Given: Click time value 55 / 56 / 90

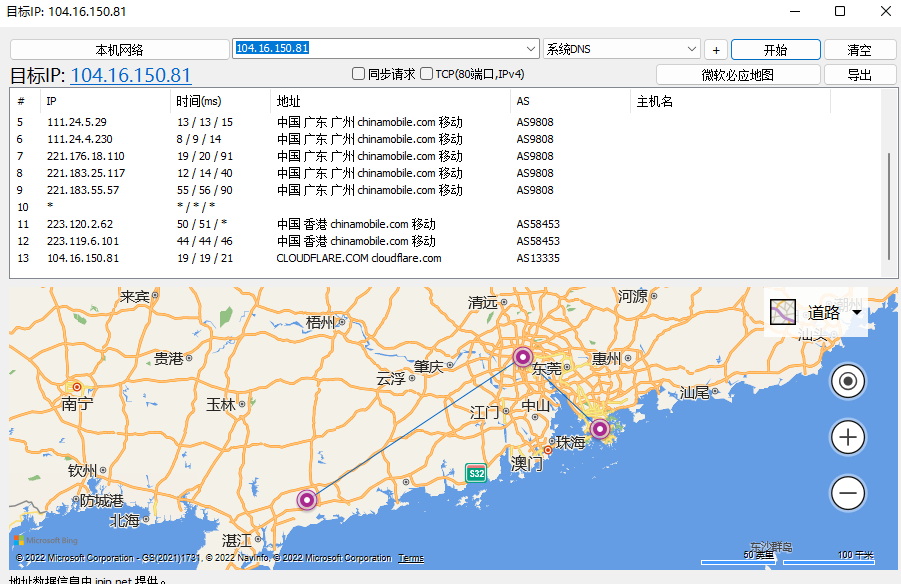Looking at the screenshot, I should tap(205, 190).
